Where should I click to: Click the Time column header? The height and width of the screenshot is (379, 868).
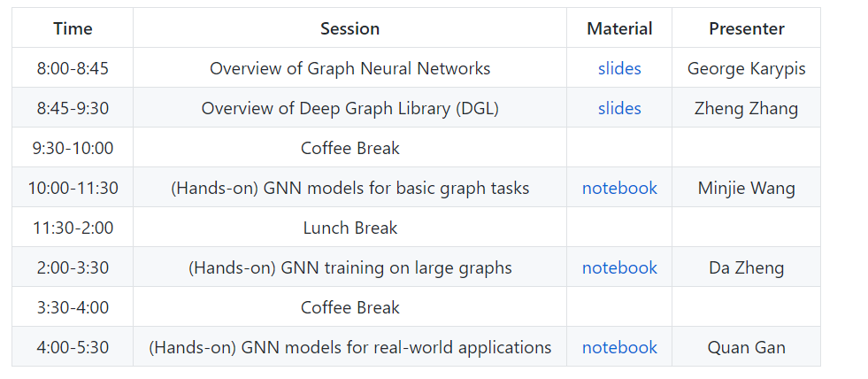point(73,28)
